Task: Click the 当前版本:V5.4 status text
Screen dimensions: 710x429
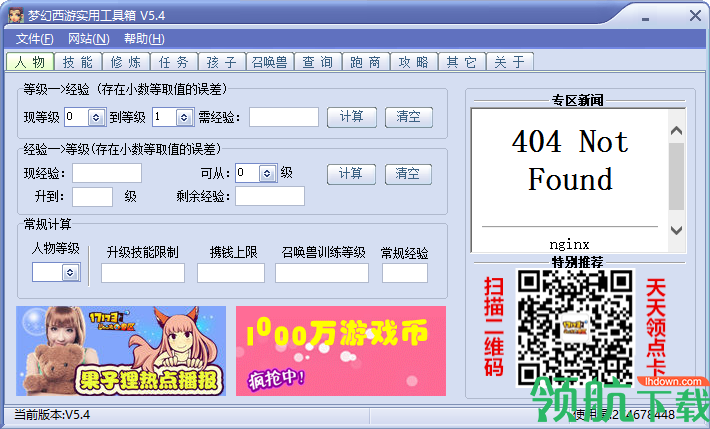Action: click(52, 415)
